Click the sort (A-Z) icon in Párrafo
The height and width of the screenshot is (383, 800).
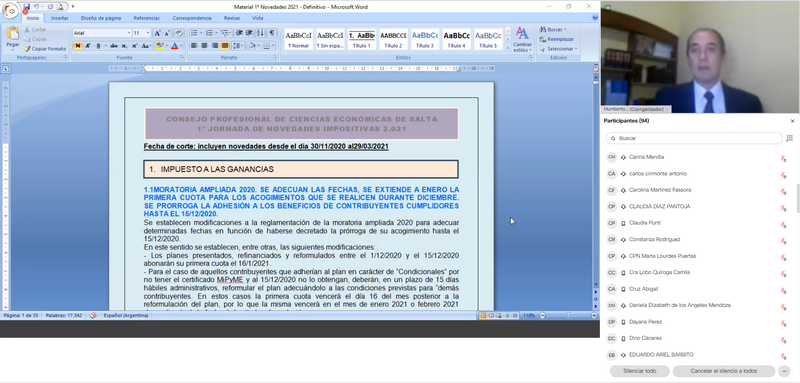click(260, 33)
